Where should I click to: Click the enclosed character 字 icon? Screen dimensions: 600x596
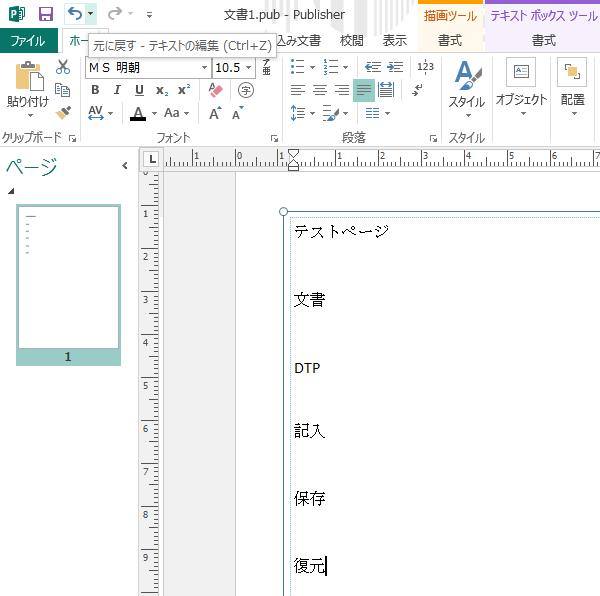tap(246, 90)
